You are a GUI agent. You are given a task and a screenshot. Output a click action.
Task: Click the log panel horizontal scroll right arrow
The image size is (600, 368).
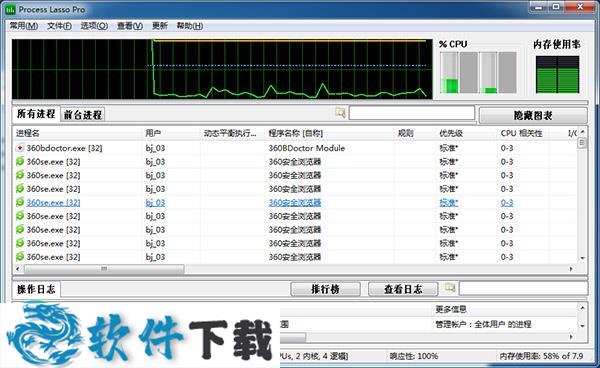572,337
